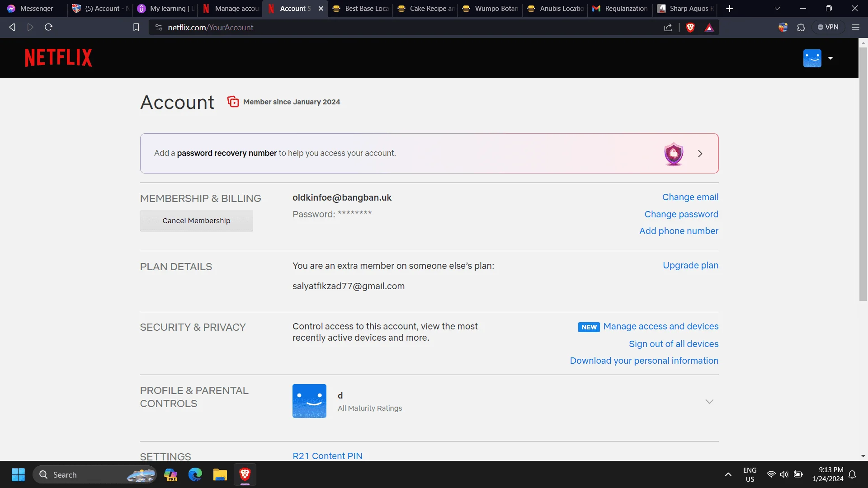The height and width of the screenshot is (488, 868).
Task: Click the battery tray icon
Action: tap(798, 474)
